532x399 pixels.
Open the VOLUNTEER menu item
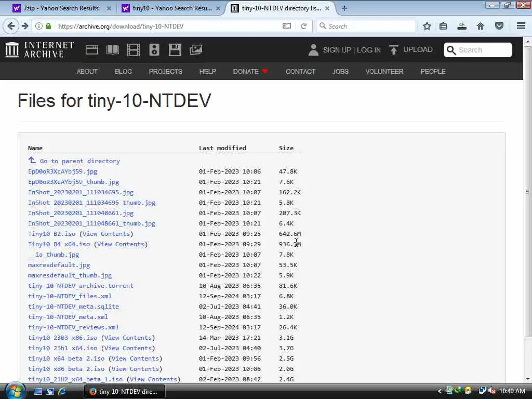tap(384, 71)
